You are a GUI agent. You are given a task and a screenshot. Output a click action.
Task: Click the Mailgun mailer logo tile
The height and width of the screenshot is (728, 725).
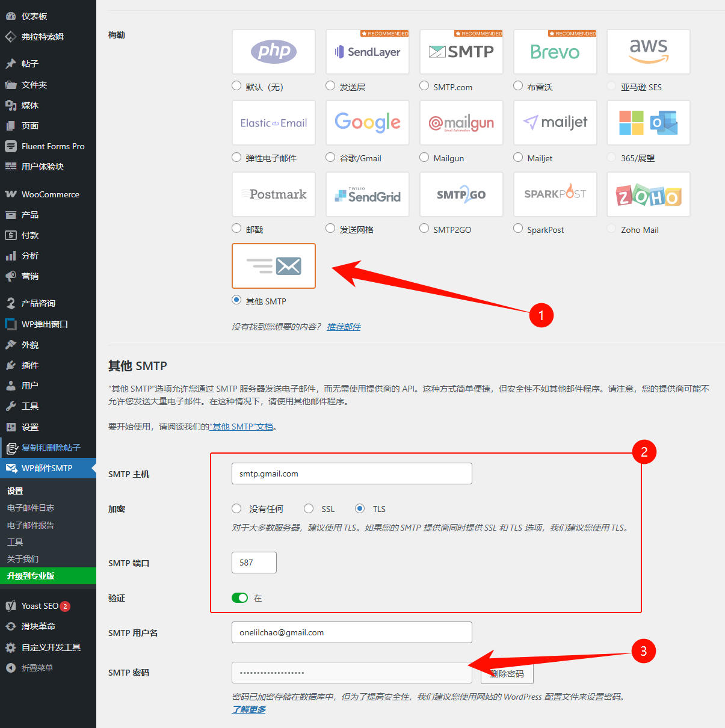[x=461, y=123]
